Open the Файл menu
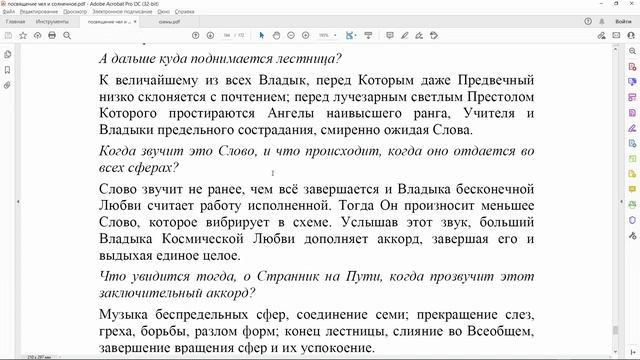The height and width of the screenshot is (360, 640). (x=9, y=11)
